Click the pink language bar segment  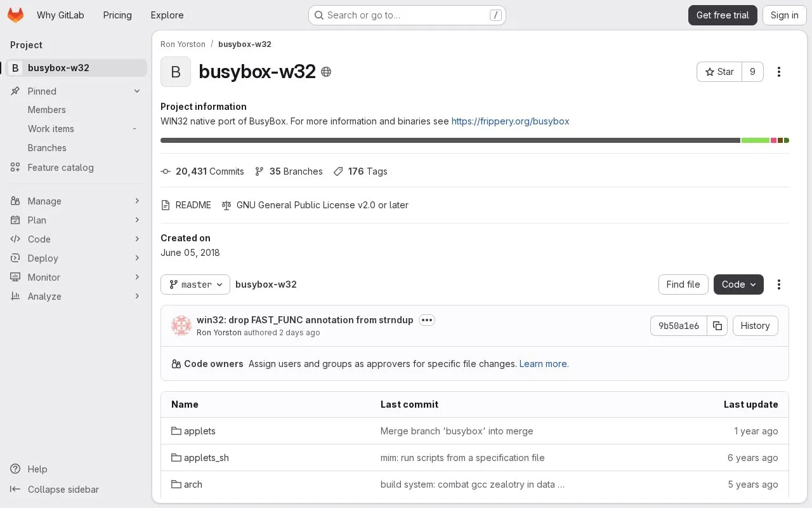774,140
